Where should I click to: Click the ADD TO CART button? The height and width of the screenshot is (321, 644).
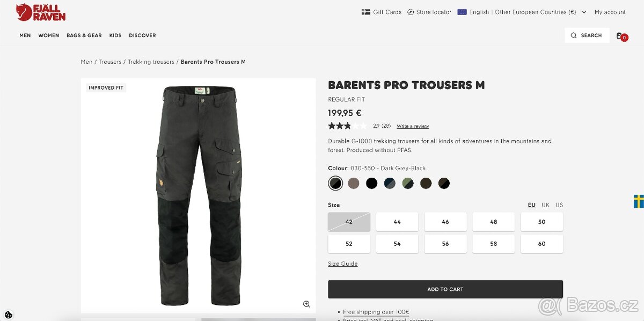445,289
